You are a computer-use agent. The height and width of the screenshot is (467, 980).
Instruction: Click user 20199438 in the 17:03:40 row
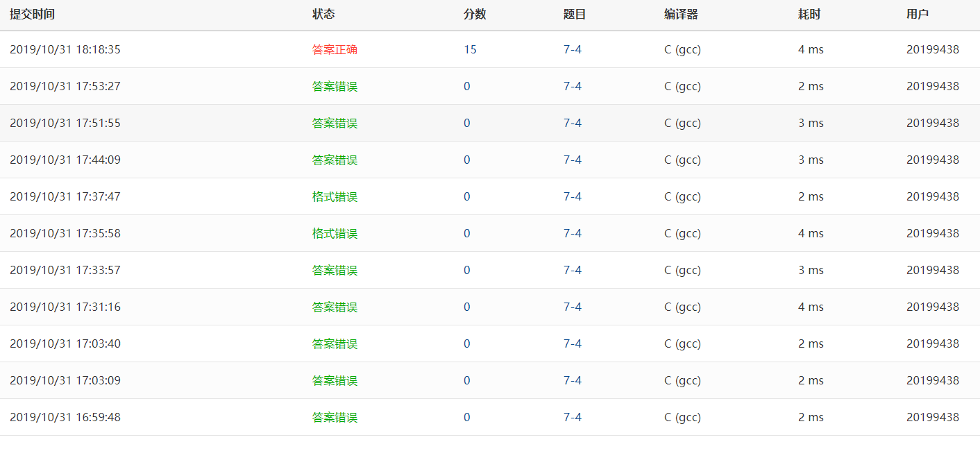pos(933,344)
